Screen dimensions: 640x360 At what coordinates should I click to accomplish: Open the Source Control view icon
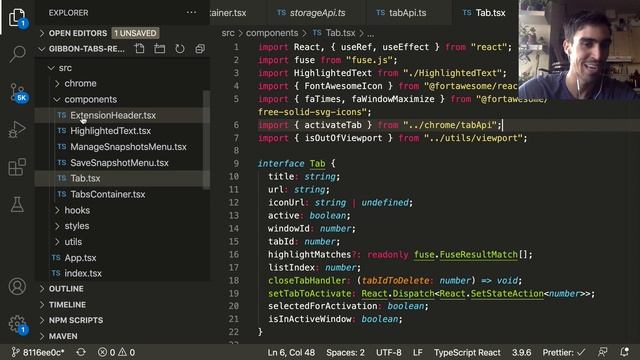click(x=18, y=92)
